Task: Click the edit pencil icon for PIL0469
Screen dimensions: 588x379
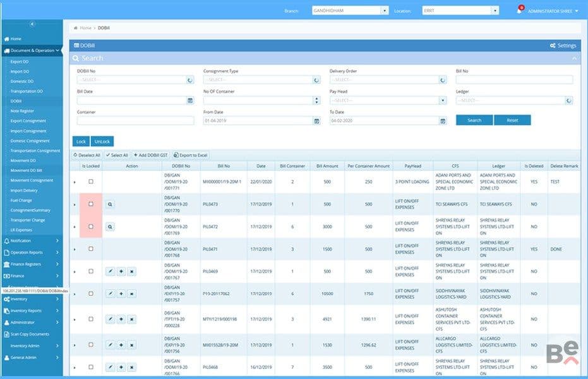Action: [111, 272]
